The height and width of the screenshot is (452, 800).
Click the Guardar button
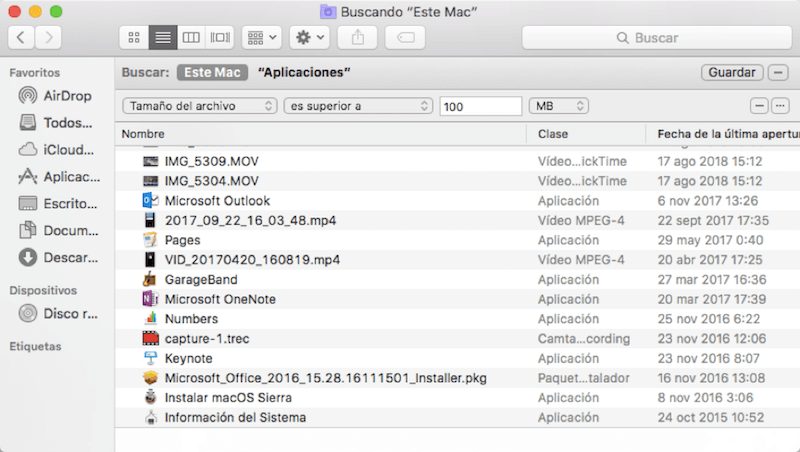(732, 72)
